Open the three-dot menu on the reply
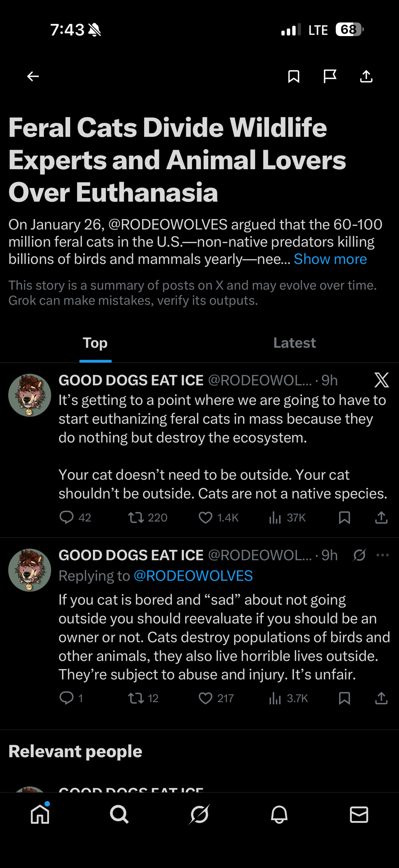The image size is (399, 868). pyautogui.click(x=383, y=555)
